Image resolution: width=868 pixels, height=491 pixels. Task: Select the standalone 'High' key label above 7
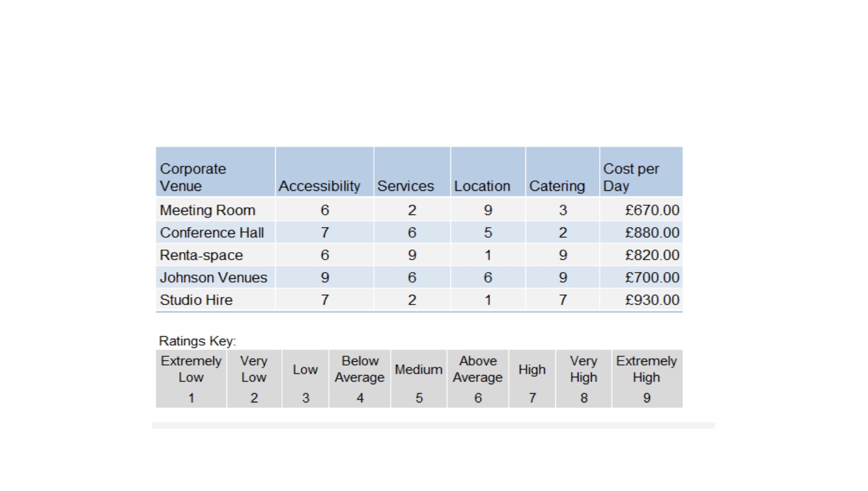tap(532, 369)
